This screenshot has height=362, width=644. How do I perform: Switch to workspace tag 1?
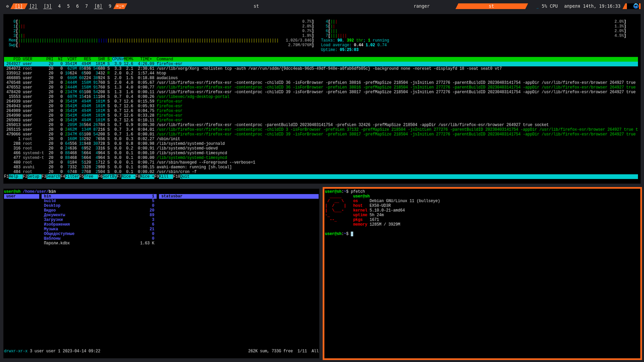(x=19, y=6)
